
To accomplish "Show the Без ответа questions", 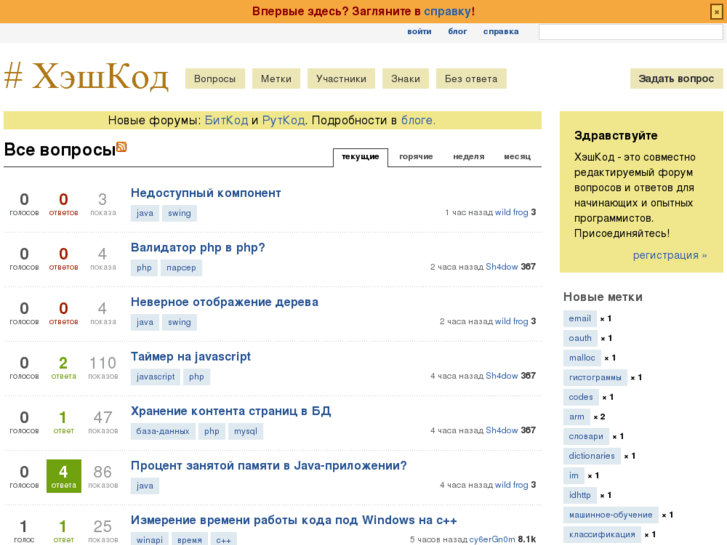I will coord(471,79).
